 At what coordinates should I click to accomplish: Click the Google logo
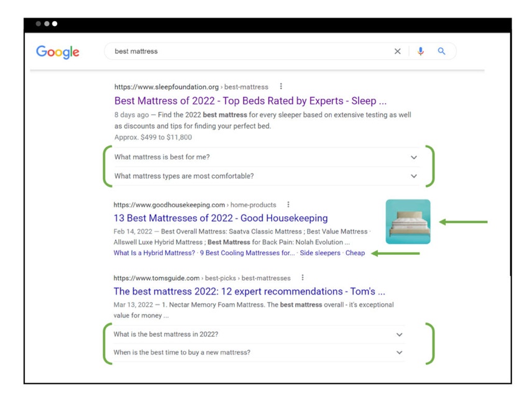tap(57, 52)
